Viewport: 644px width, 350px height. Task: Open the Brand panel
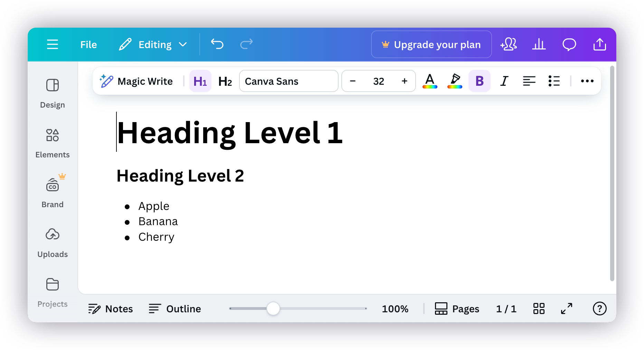click(x=52, y=191)
